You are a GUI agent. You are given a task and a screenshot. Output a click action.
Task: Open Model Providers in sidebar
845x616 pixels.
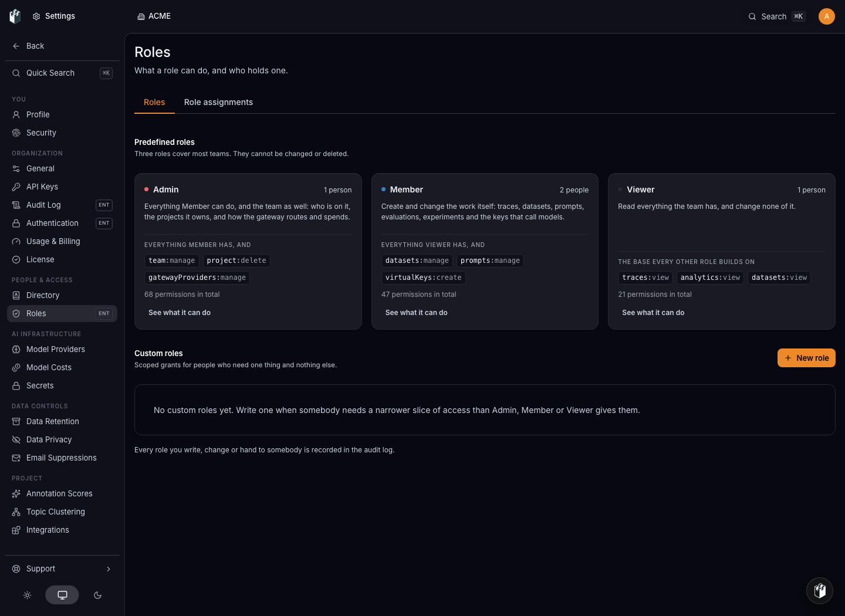[62, 349]
